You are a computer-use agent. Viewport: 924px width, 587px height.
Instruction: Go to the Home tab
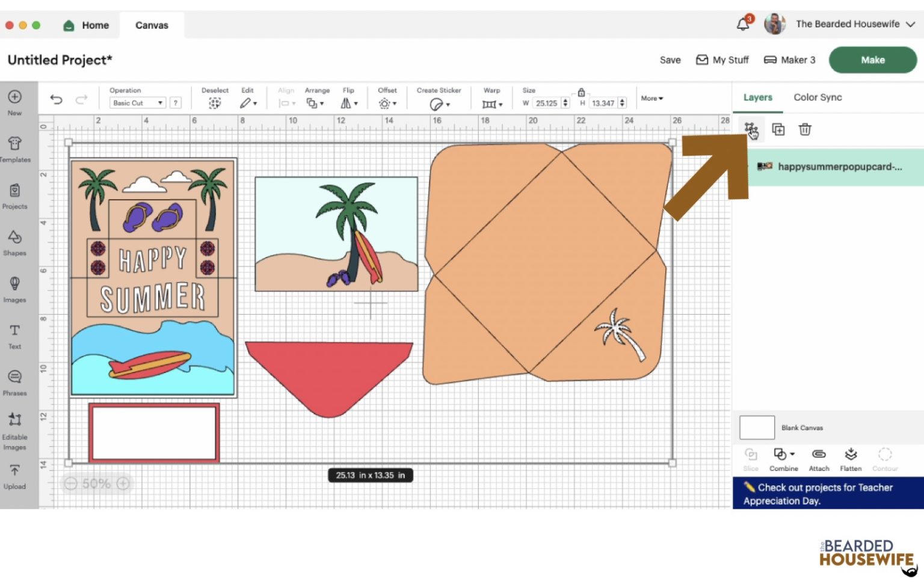[x=87, y=25]
